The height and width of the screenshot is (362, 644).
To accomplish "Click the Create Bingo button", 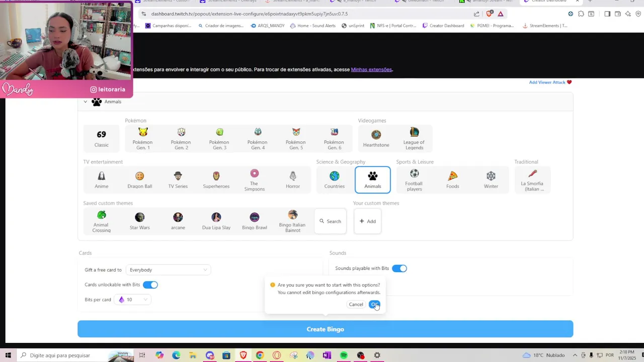I will click(325, 329).
